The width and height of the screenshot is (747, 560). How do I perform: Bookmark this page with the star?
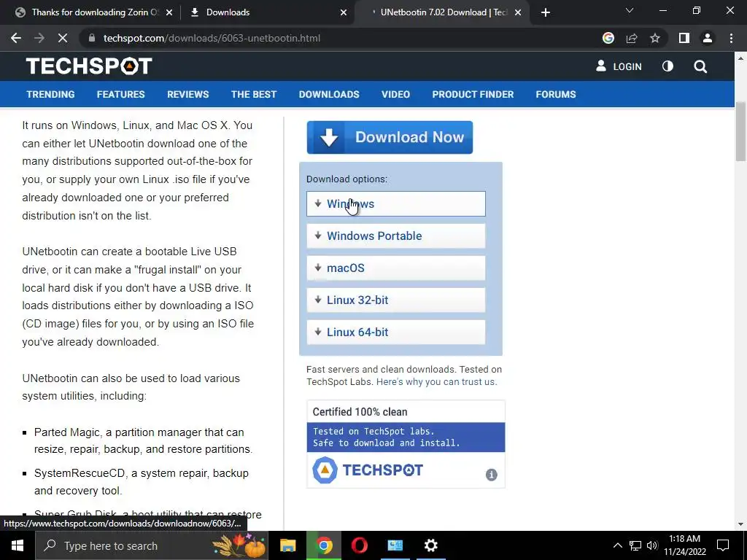tap(655, 38)
